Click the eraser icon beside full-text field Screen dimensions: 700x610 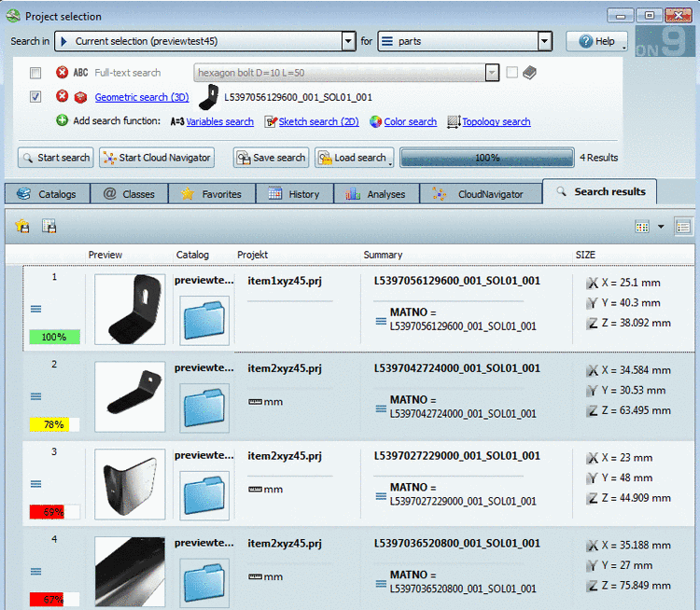click(529, 73)
